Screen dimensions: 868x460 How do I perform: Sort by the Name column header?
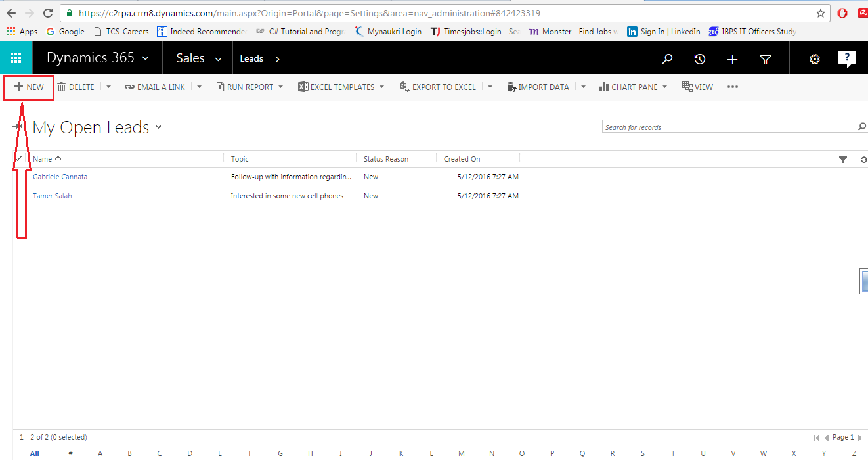[47, 159]
